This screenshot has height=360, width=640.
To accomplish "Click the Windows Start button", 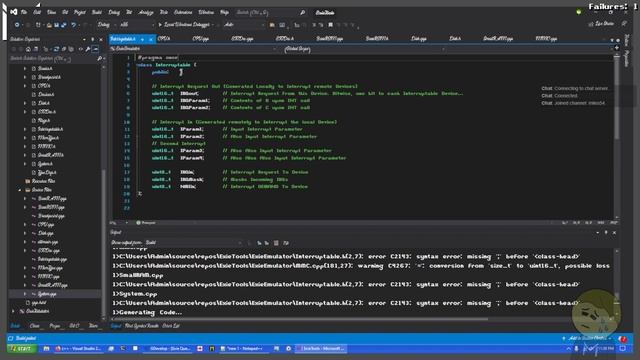I will coord(21,349).
